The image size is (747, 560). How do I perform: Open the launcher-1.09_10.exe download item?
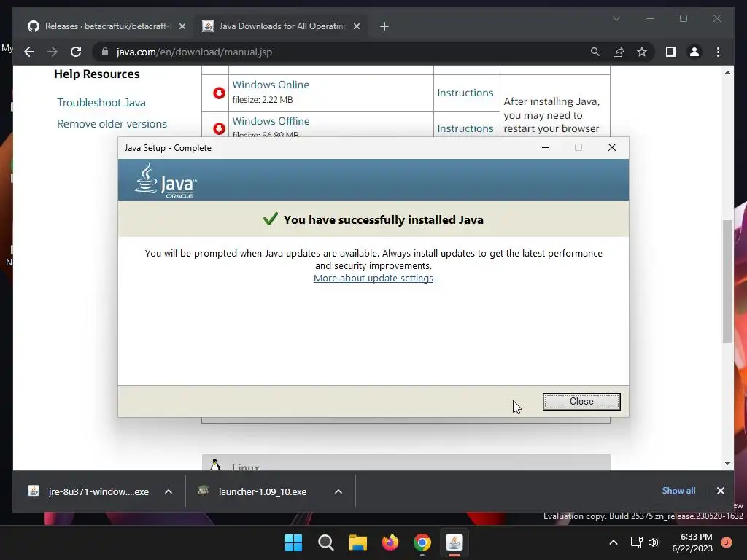coord(253,491)
